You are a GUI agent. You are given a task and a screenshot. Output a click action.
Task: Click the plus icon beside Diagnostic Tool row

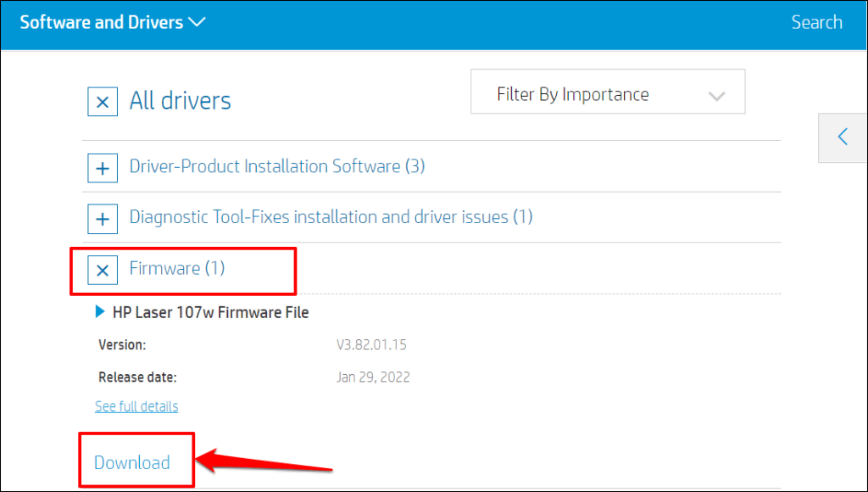pos(103,219)
